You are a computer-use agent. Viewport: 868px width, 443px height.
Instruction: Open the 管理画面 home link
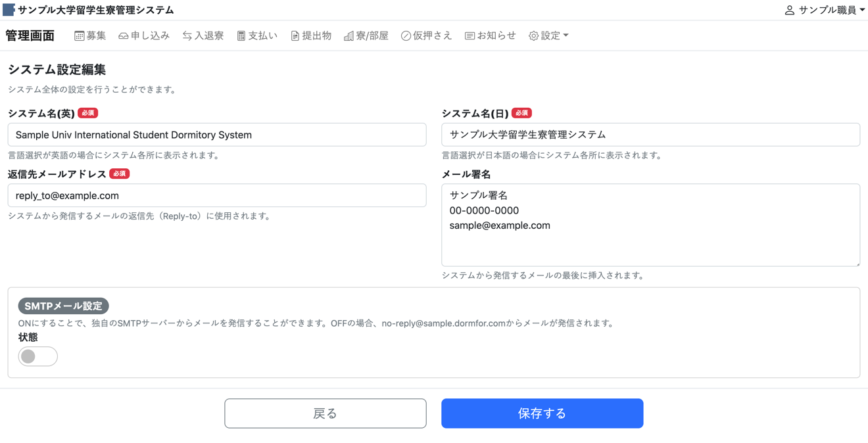30,36
